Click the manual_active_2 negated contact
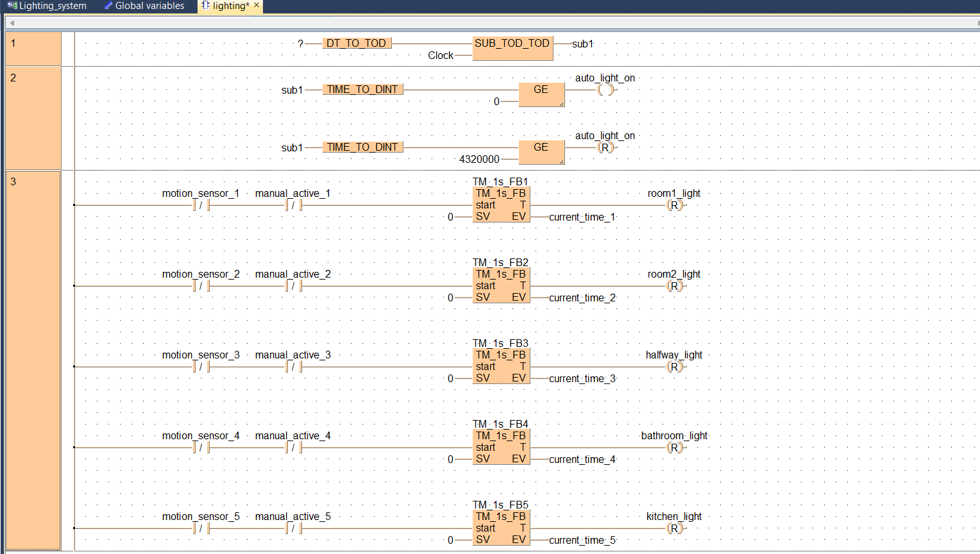Viewport: 980px width, 554px height. pyautogui.click(x=293, y=286)
